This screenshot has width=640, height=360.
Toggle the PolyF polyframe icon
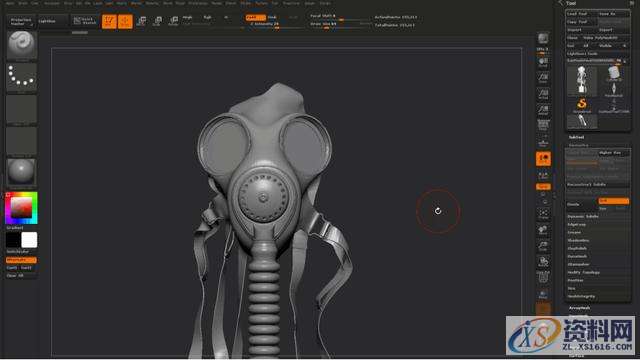[543, 277]
